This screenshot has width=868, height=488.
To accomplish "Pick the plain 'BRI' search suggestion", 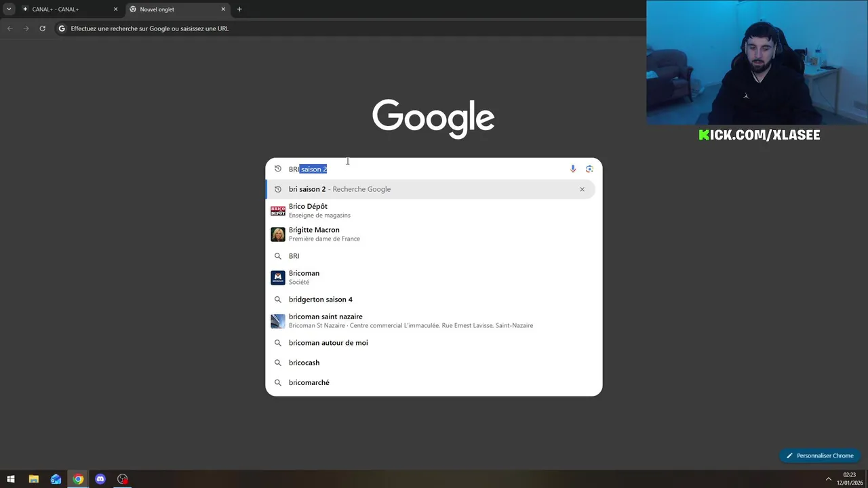I will coord(431,256).
